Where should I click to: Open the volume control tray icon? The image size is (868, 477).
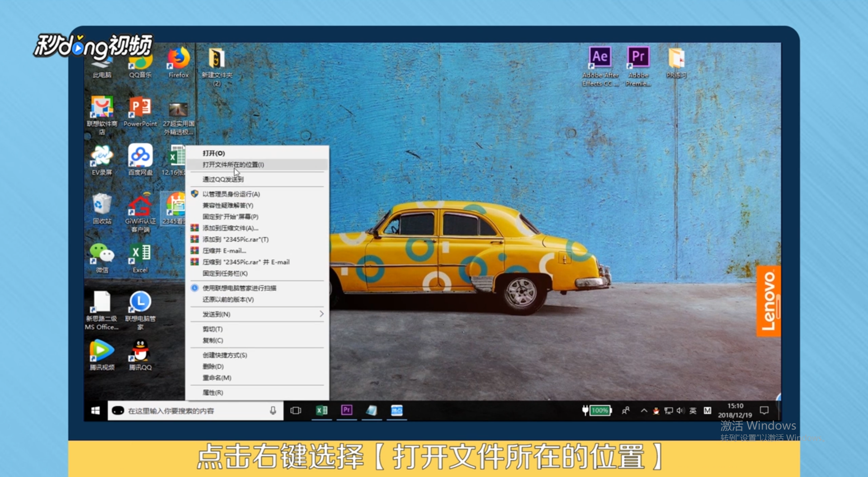pyautogui.click(x=680, y=411)
